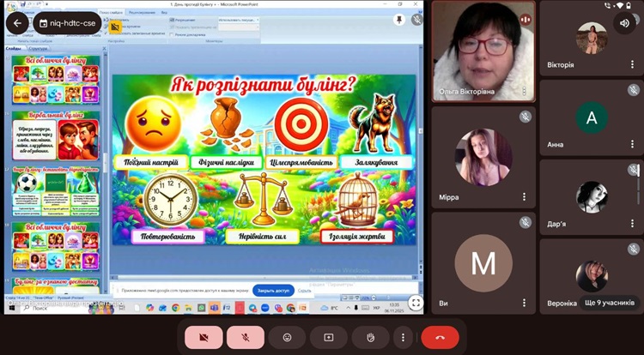Image resolution: width=644 pixels, height=355 pixels.
Task: Select the 'Слайды' tab in the slide panel
Action: click(x=14, y=49)
